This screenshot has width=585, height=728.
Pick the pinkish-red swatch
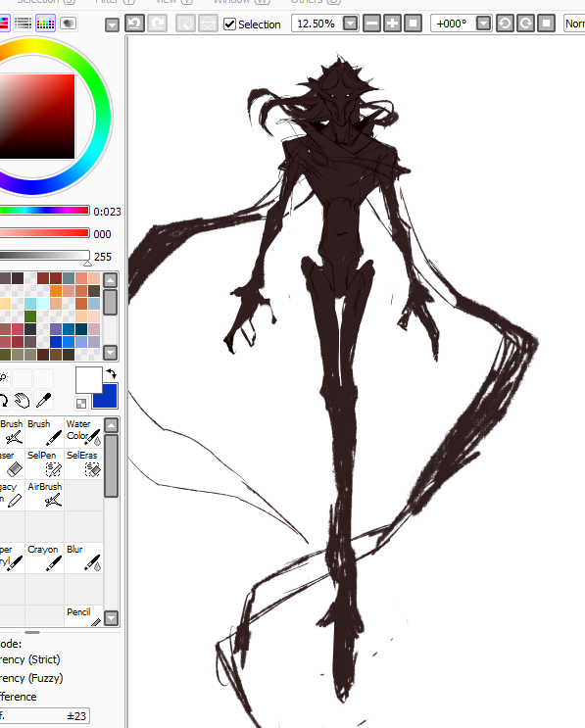click(x=18, y=328)
